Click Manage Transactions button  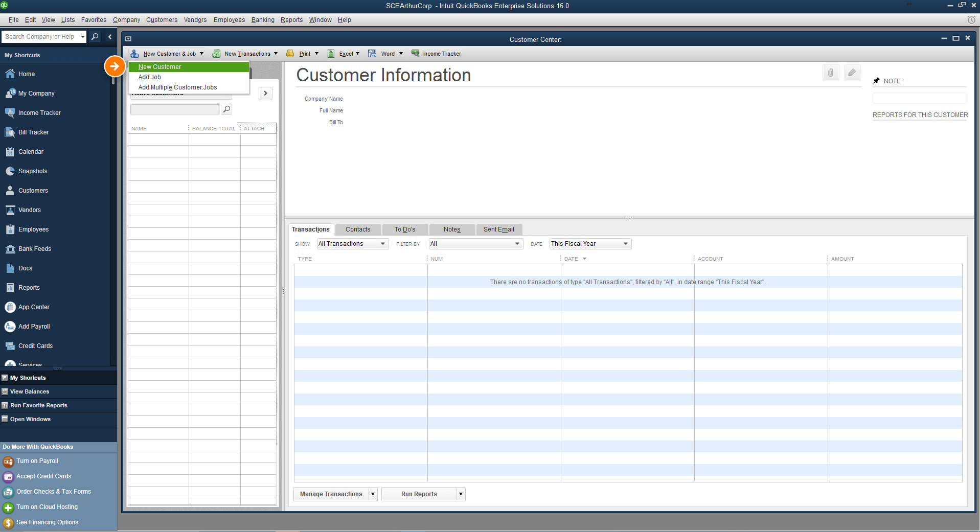click(331, 494)
